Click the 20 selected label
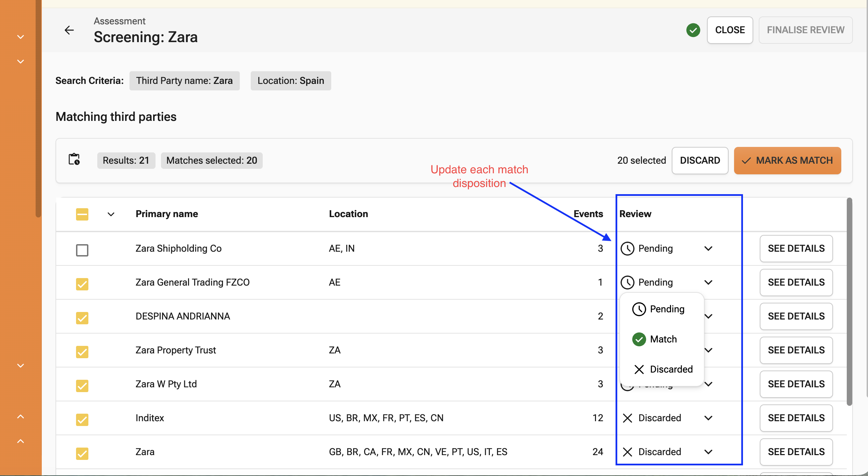Viewport: 868px width, 476px height. 642,161
